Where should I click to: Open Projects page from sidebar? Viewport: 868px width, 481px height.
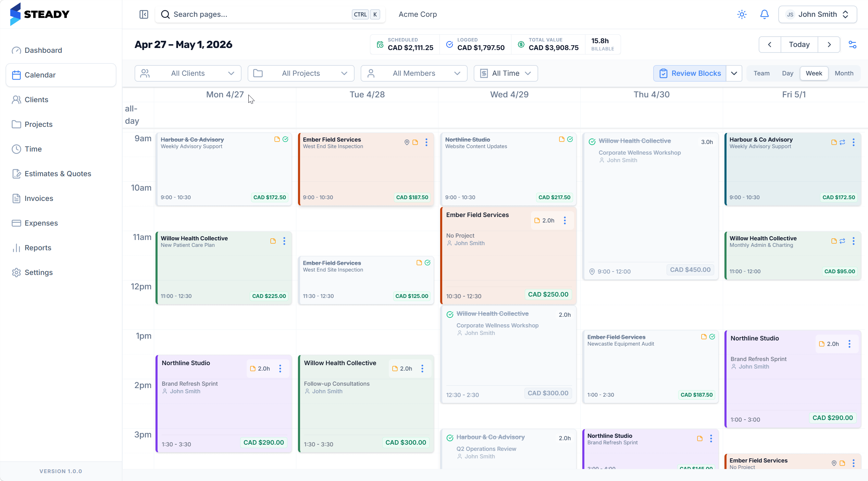pos(61,124)
